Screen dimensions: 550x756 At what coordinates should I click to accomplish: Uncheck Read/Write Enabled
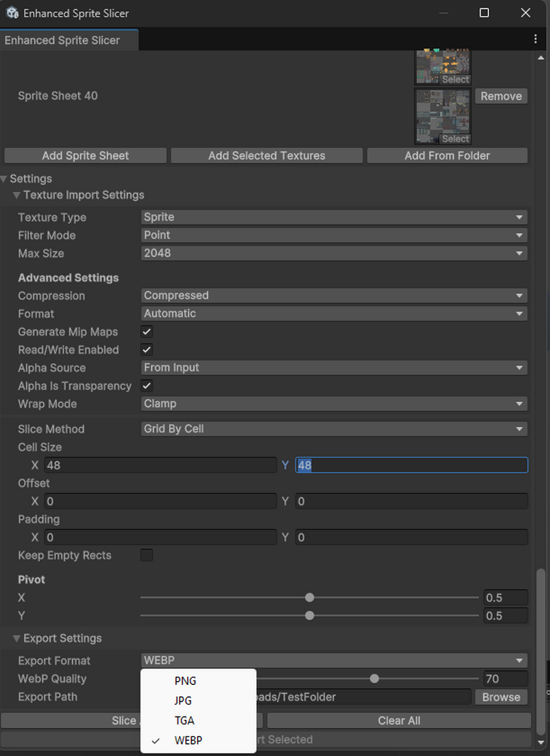(x=147, y=349)
